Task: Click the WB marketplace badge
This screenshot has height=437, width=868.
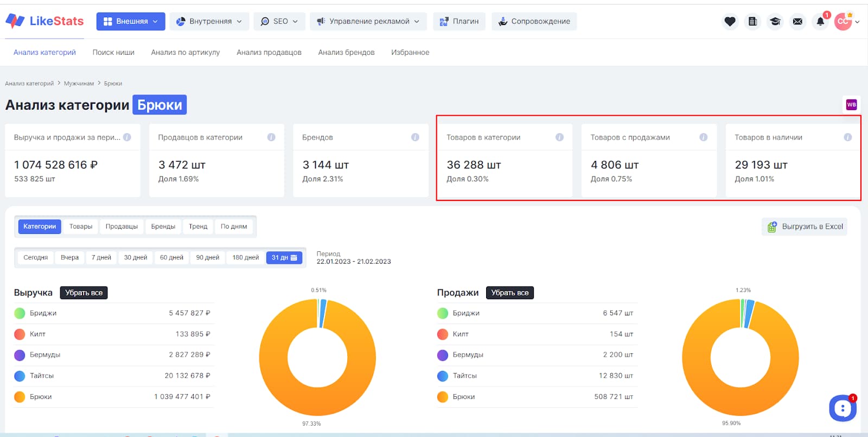Action: click(x=851, y=105)
